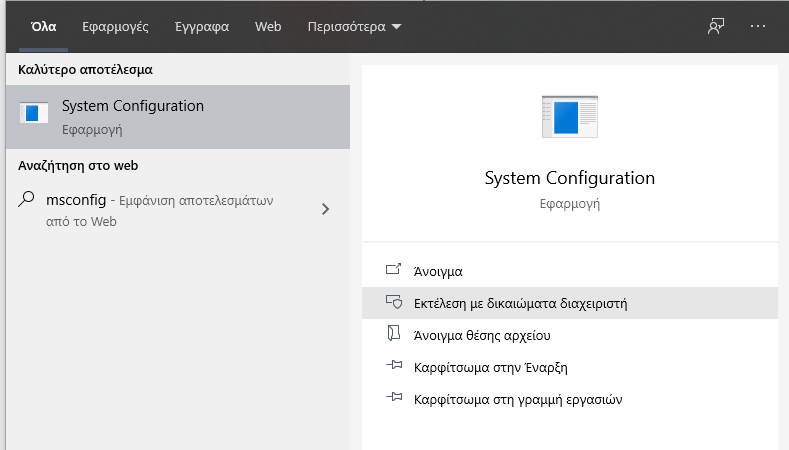Viewport: 789px width, 450px height.
Task: Click the Αναζήτηση στο web heading
Action: [78, 166]
